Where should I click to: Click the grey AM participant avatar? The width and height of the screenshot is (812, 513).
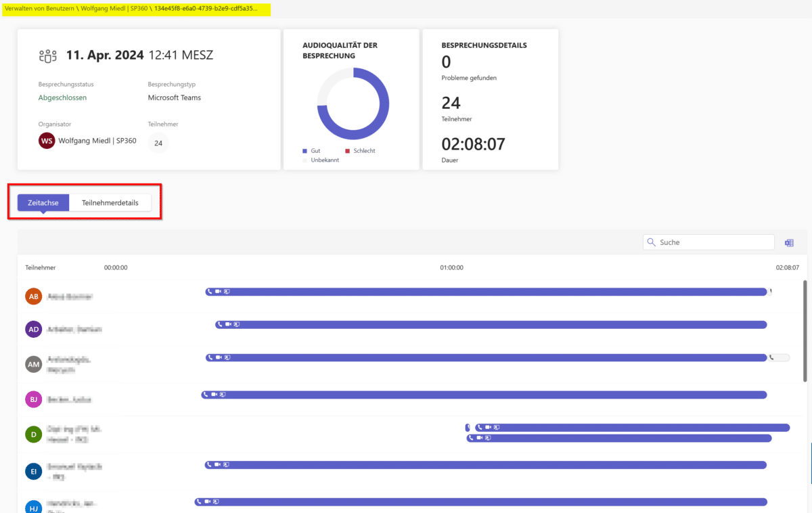[x=33, y=364]
